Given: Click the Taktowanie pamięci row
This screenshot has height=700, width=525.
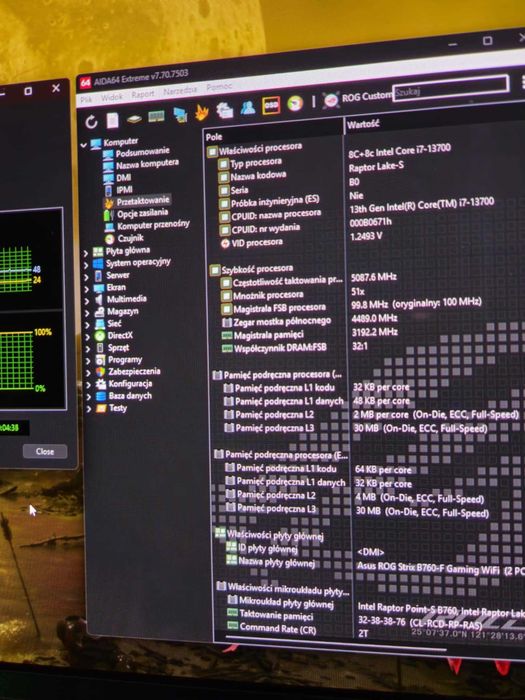Looking at the screenshot, I should [x=276, y=615].
